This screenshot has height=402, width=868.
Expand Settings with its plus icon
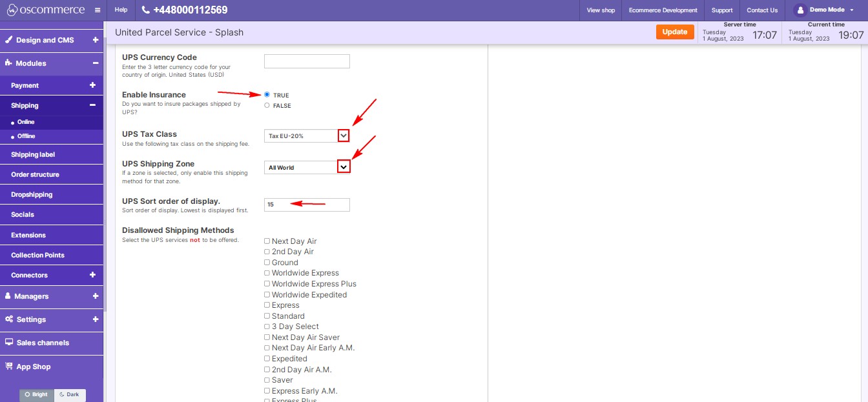95,319
